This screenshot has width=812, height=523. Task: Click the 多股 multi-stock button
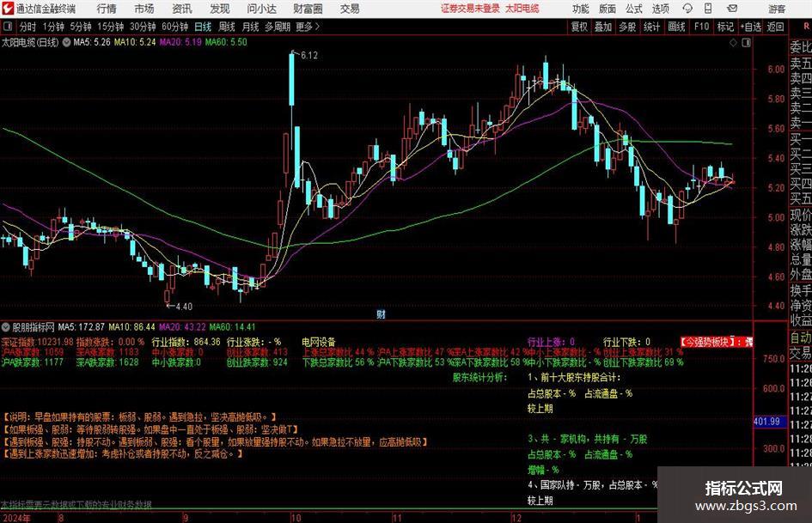(x=627, y=27)
